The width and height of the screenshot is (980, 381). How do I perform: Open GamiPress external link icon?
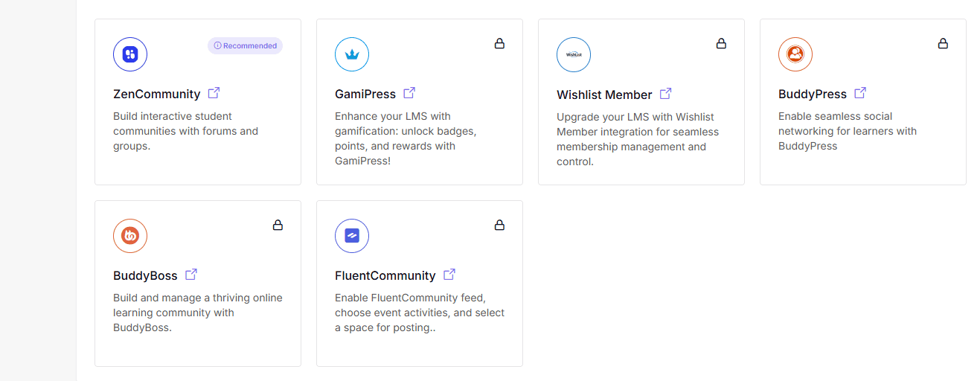[409, 93]
